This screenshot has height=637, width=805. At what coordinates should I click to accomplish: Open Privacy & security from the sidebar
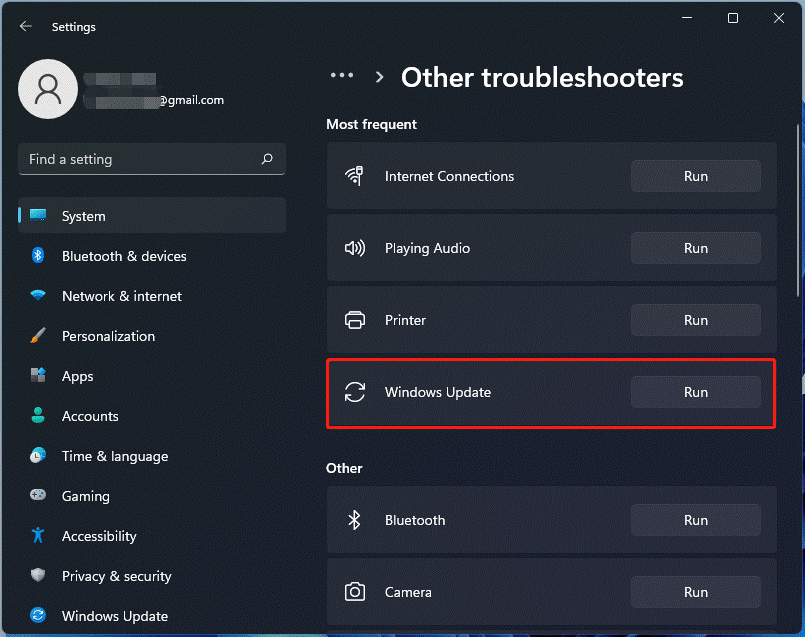(116, 576)
